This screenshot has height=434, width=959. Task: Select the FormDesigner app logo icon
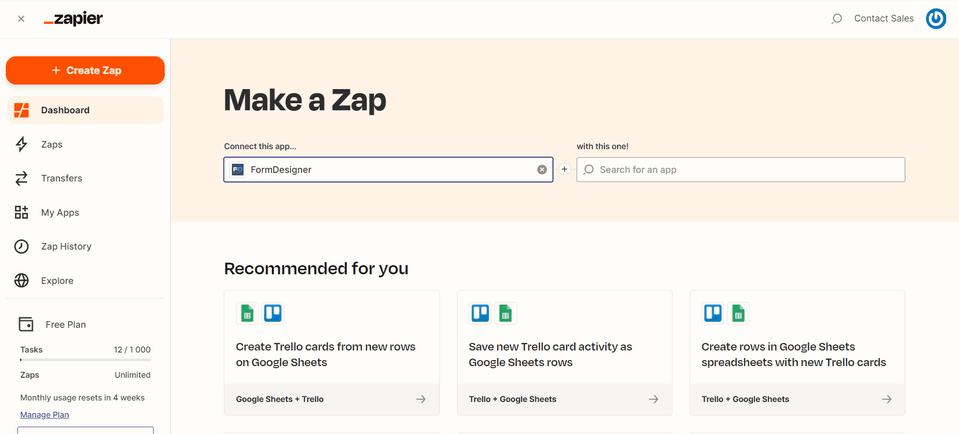[x=238, y=169]
